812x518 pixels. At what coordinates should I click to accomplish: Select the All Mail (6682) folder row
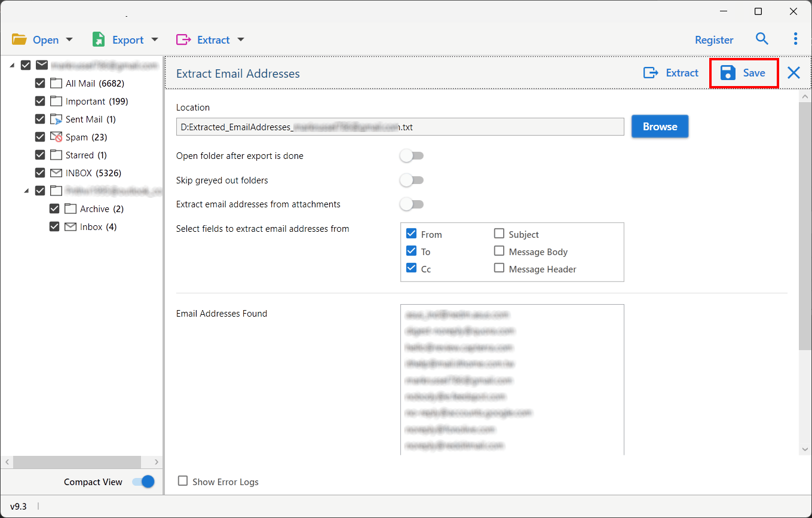pyautogui.click(x=95, y=83)
